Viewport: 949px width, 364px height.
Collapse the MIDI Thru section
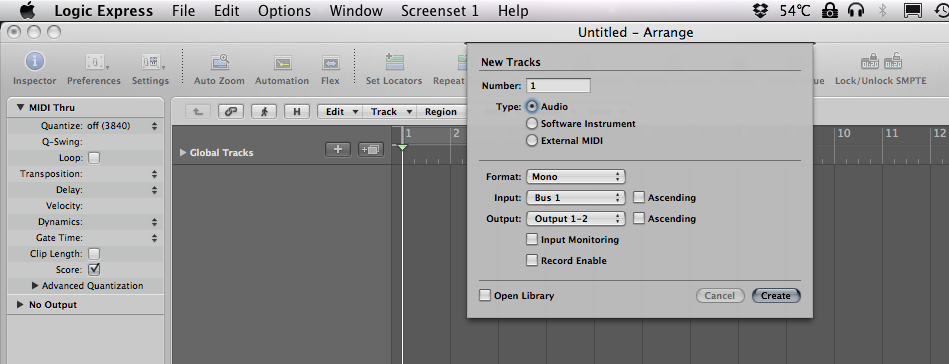[x=21, y=108]
